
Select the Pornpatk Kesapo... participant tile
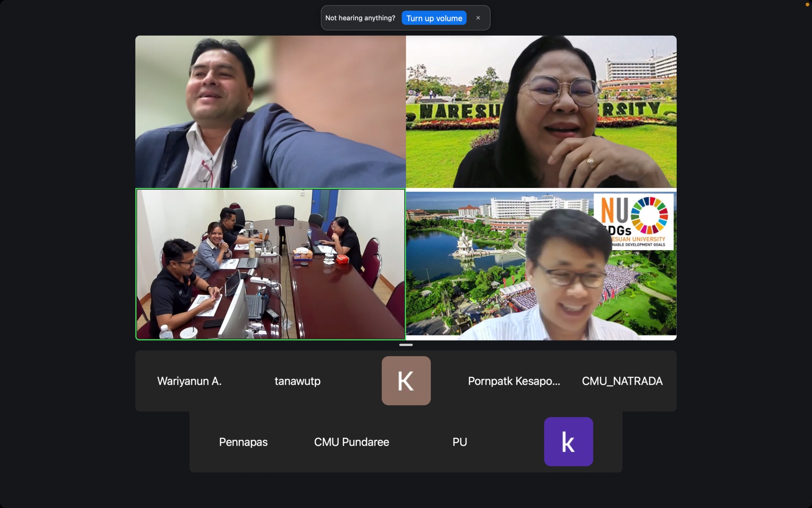514,381
